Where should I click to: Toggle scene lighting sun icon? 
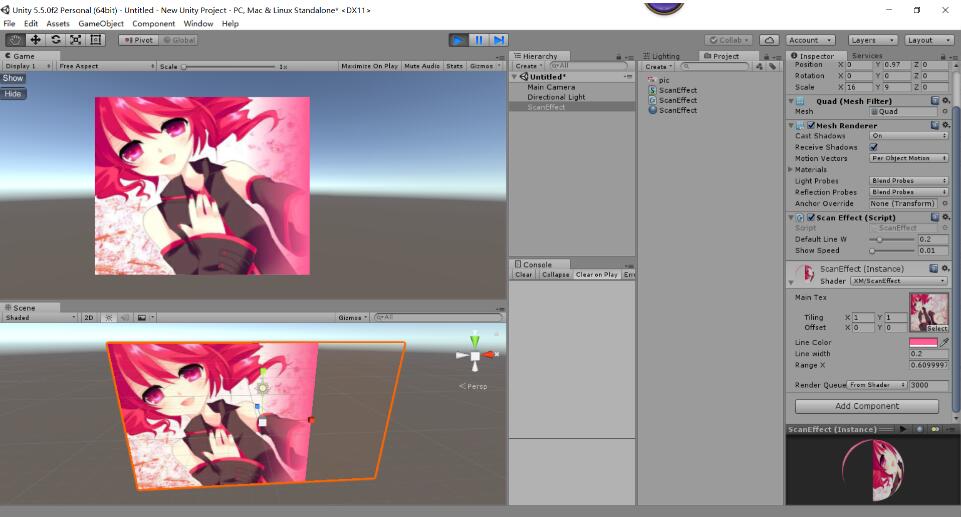point(109,317)
